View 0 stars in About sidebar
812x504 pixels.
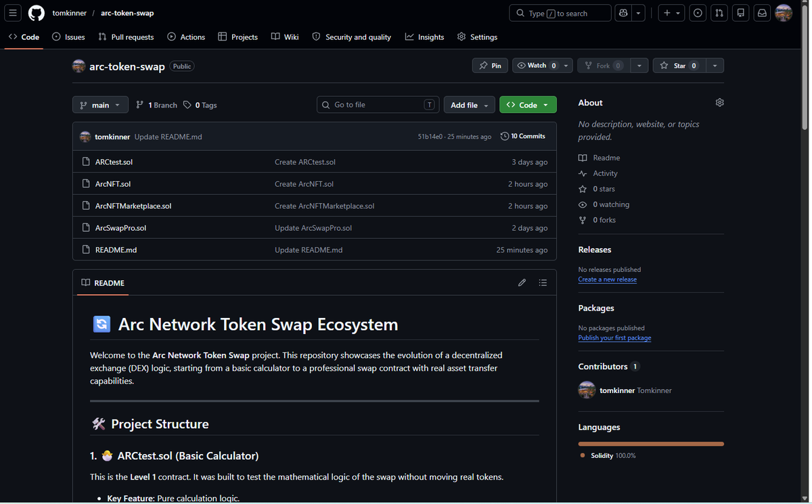tap(597, 189)
